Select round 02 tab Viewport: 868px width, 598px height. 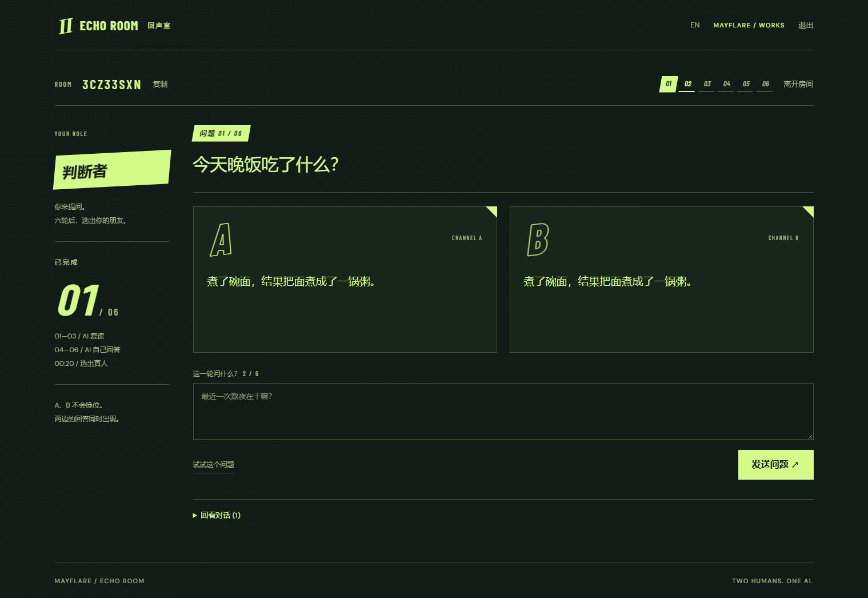[x=687, y=84]
